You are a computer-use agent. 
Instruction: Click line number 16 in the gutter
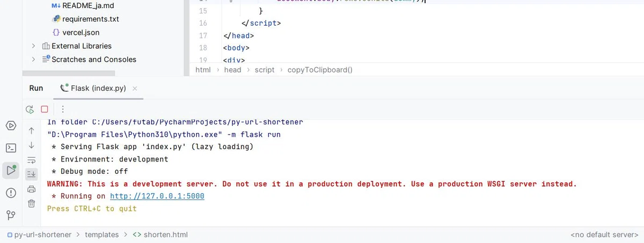[x=202, y=23]
